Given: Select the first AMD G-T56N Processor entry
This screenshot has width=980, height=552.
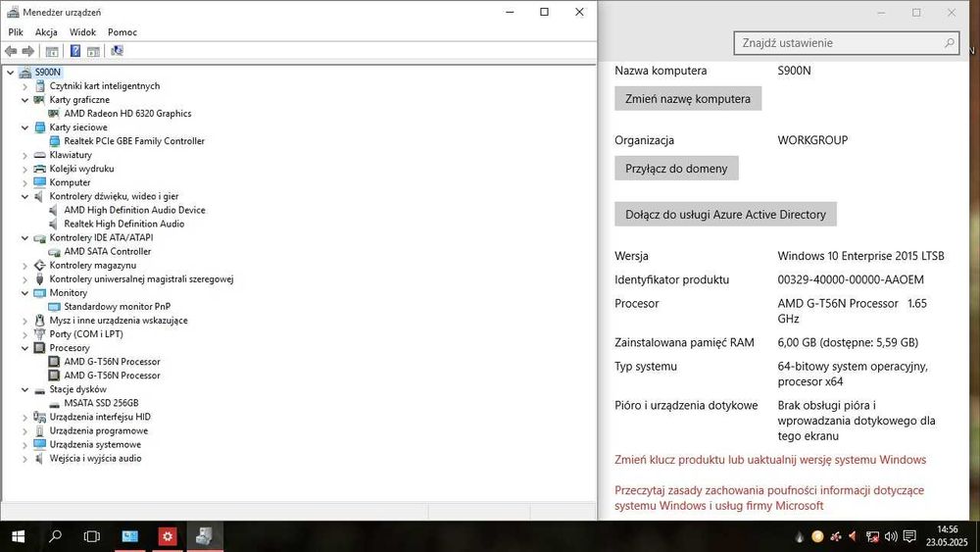Looking at the screenshot, I should 112,362.
